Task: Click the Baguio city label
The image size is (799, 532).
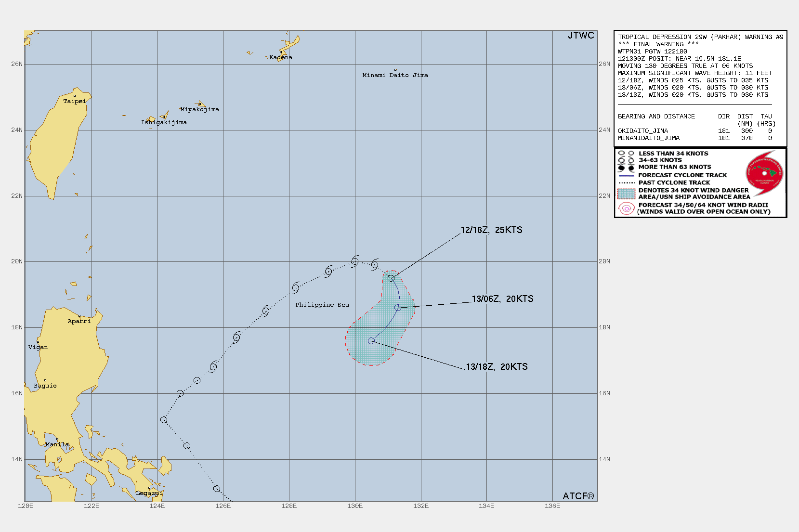Action: (45, 386)
